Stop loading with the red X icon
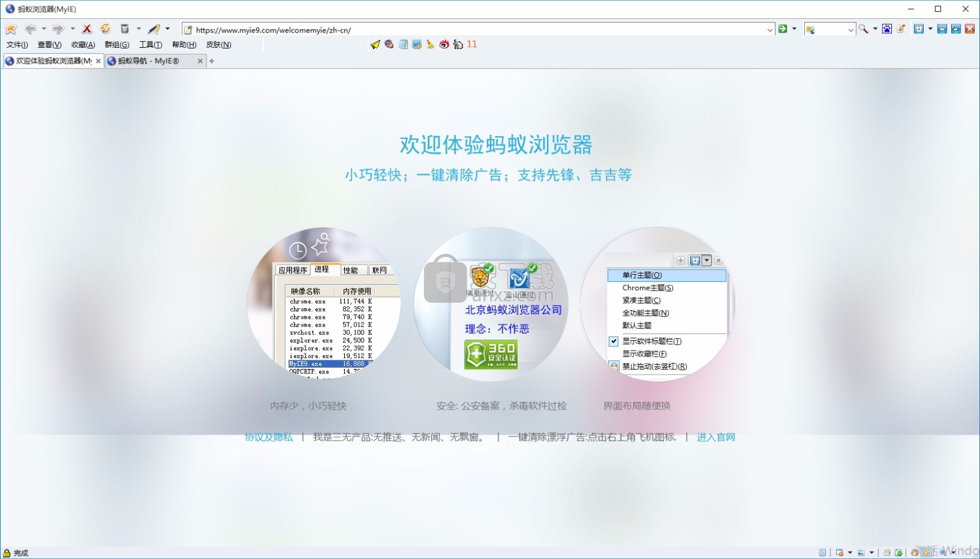 [87, 29]
